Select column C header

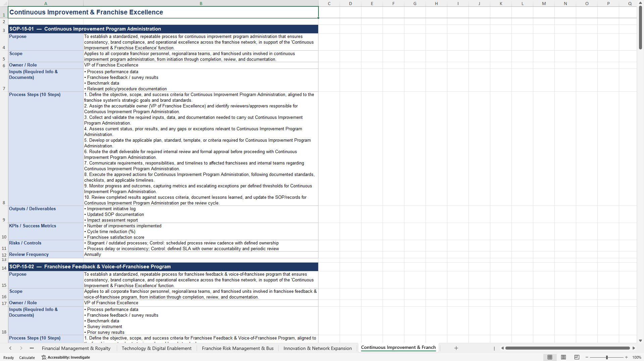[x=329, y=3]
